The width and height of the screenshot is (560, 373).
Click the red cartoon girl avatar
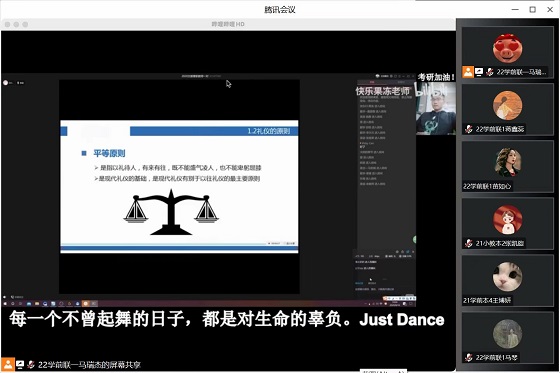508,220
